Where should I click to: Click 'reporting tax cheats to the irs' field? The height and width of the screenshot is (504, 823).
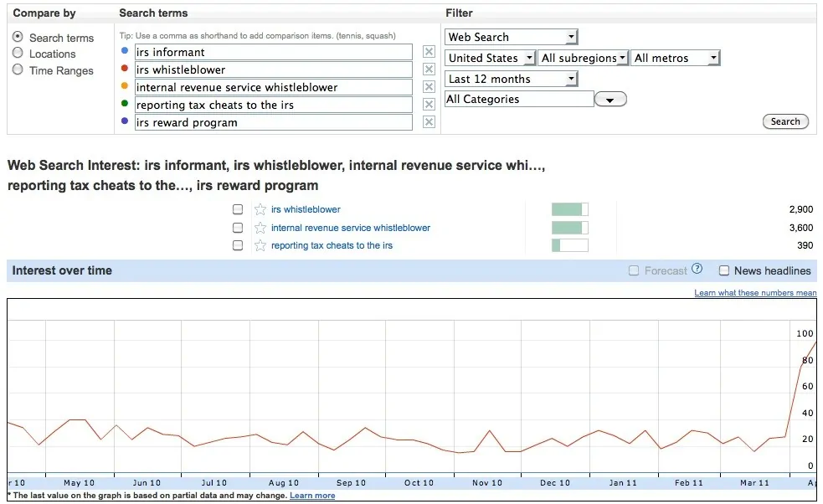(274, 105)
